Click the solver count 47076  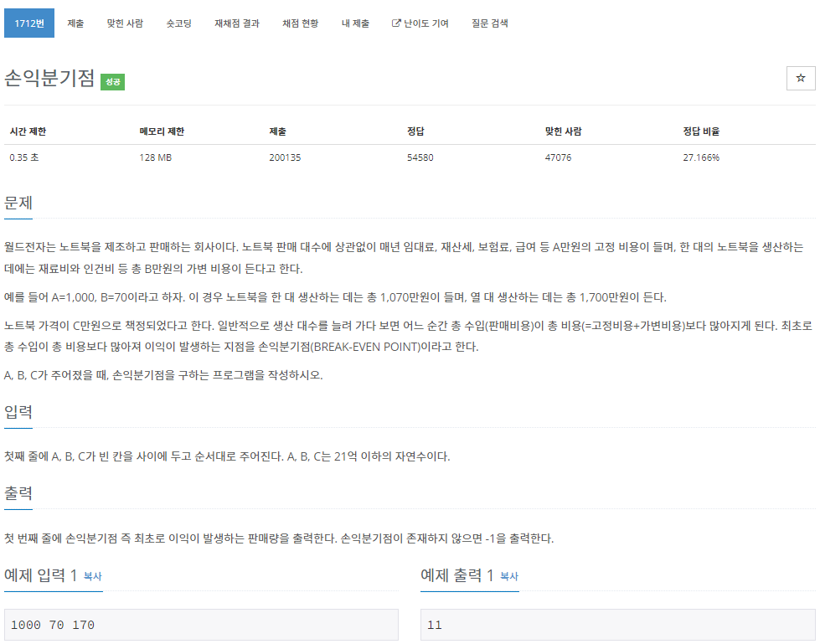(558, 157)
